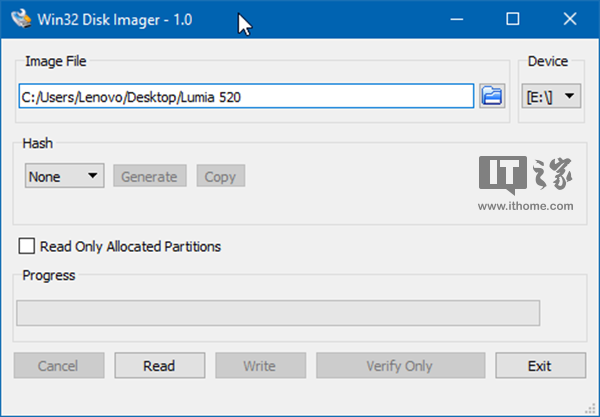
Task: Close the Win32 Disk Imager window
Action: 570,19
